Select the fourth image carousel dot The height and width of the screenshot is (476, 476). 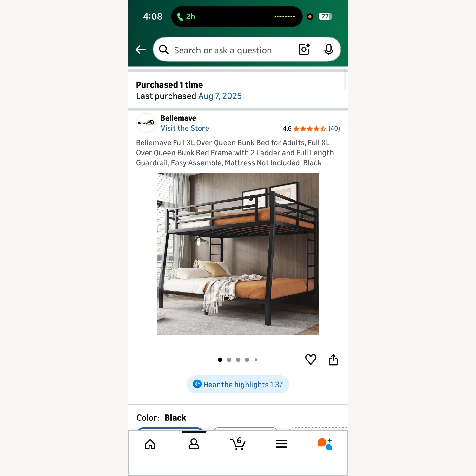[x=247, y=360]
